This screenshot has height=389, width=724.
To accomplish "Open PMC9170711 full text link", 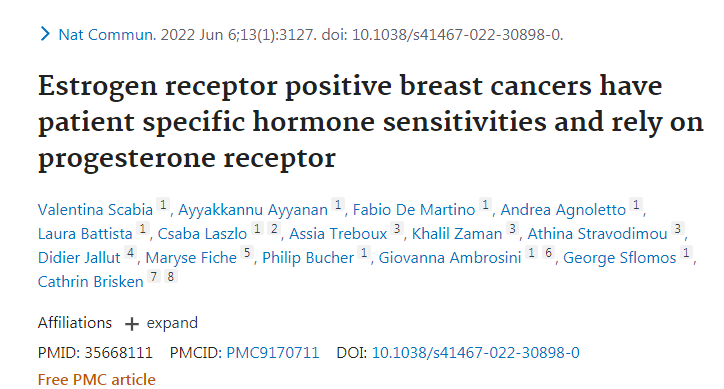I will [272, 353].
